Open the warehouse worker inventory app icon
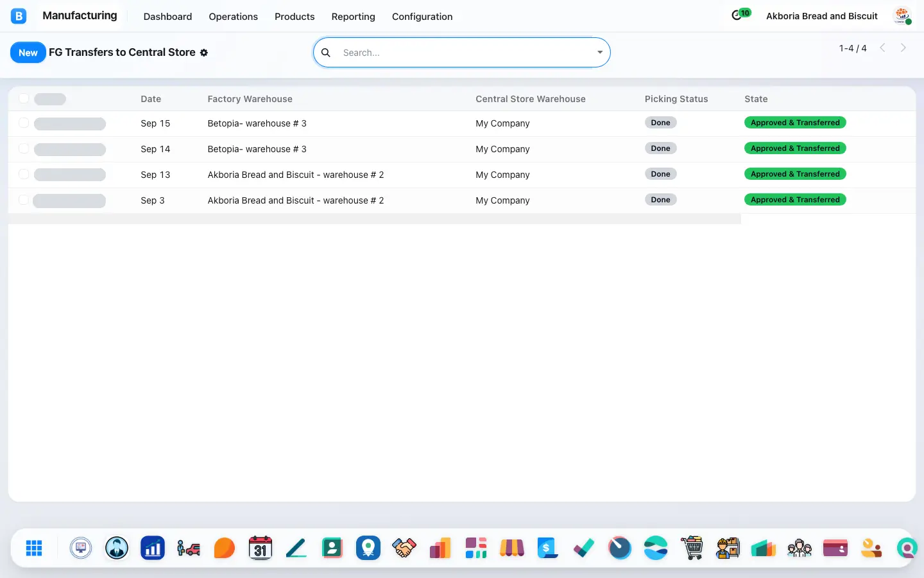Image resolution: width=924 pixels, height=578 pixels. [728, 548]
